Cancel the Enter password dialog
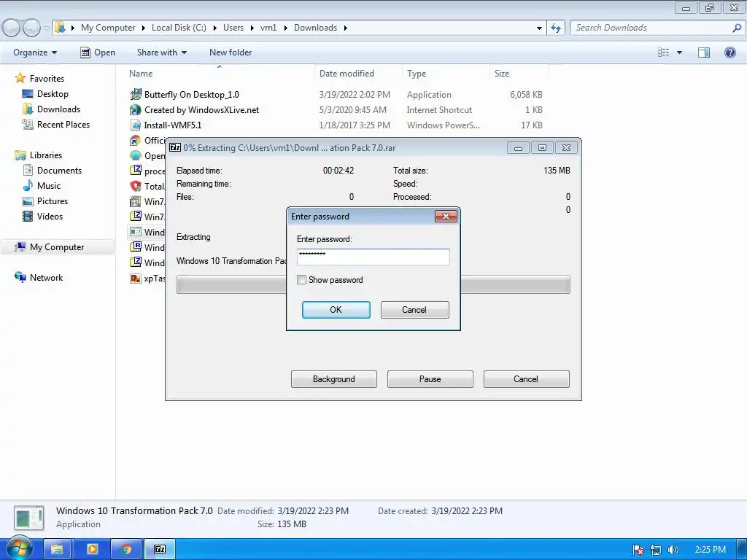 pos(414,309)
